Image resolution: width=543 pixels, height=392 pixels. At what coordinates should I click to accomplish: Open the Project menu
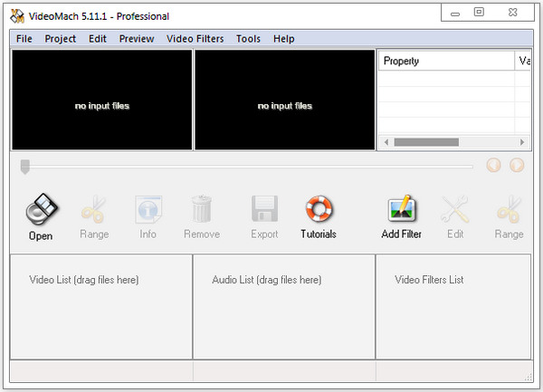(61, 39)
